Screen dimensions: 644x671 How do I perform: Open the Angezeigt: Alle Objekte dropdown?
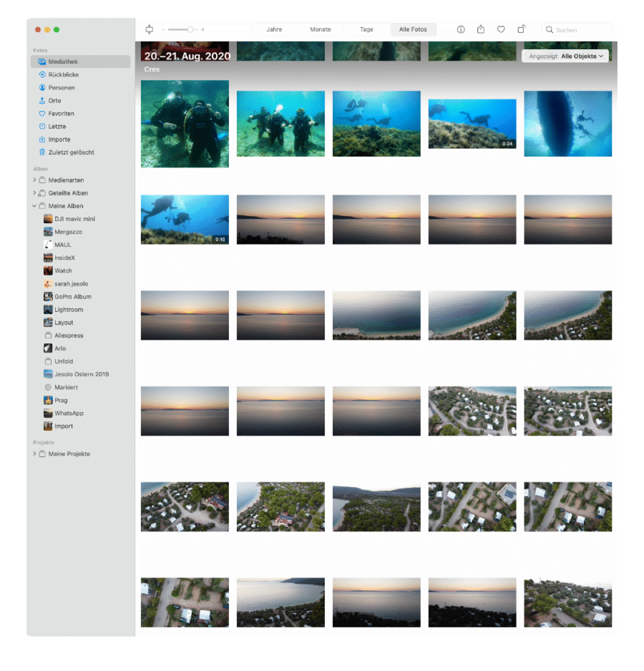tap(565, 56)
